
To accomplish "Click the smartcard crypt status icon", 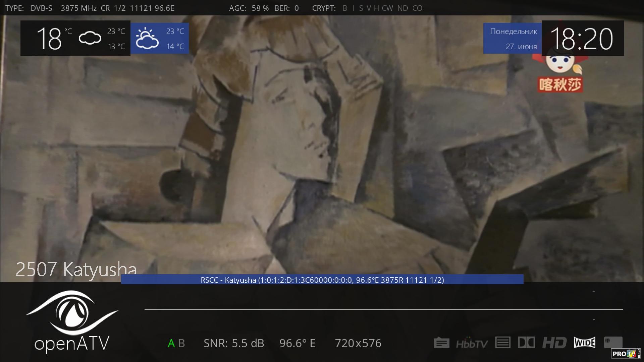I will point(613,342).
